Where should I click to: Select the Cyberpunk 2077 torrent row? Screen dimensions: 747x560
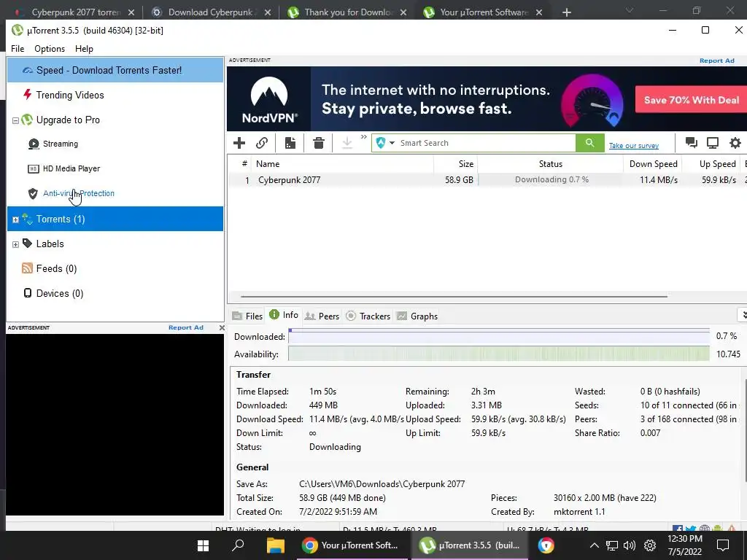tap(487, 180)
